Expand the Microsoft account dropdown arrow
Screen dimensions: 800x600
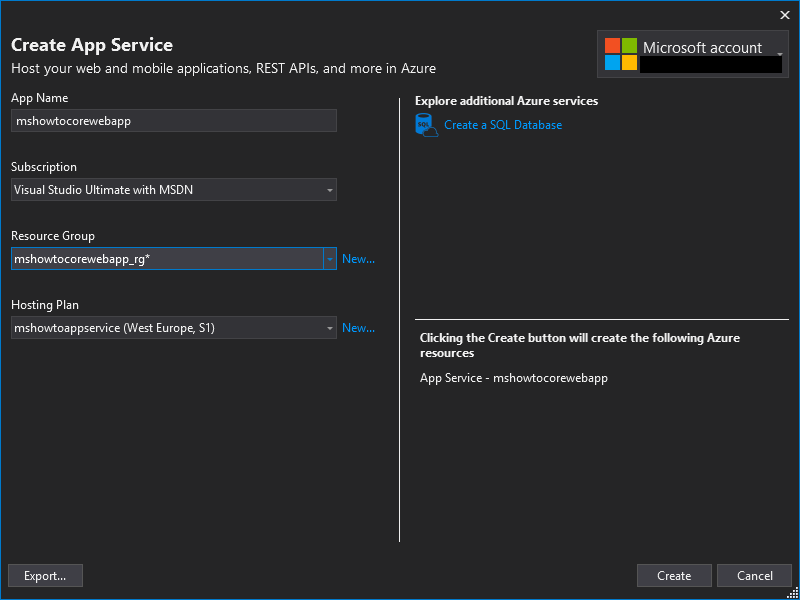780,54
